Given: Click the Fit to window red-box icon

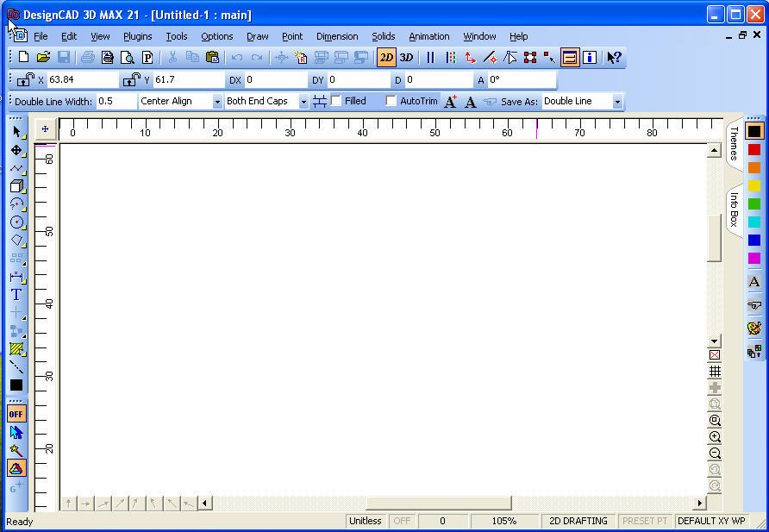Looking at the screenshot, I should pos(715,355).
